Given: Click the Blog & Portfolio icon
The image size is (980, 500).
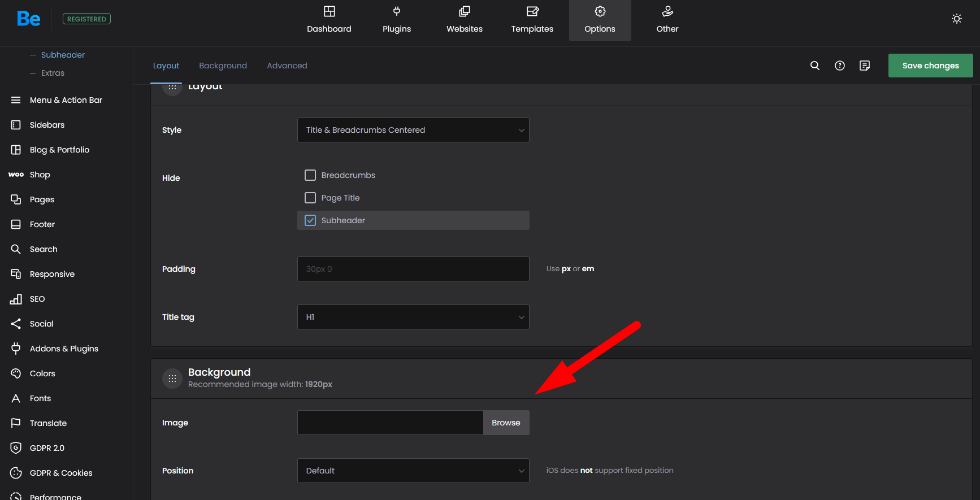Looking at the screenshot, I should 16,150.
